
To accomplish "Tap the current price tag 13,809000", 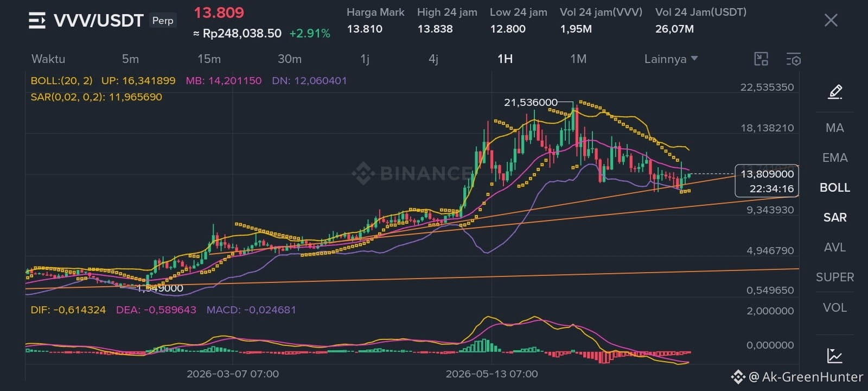I will pos(767,174).
